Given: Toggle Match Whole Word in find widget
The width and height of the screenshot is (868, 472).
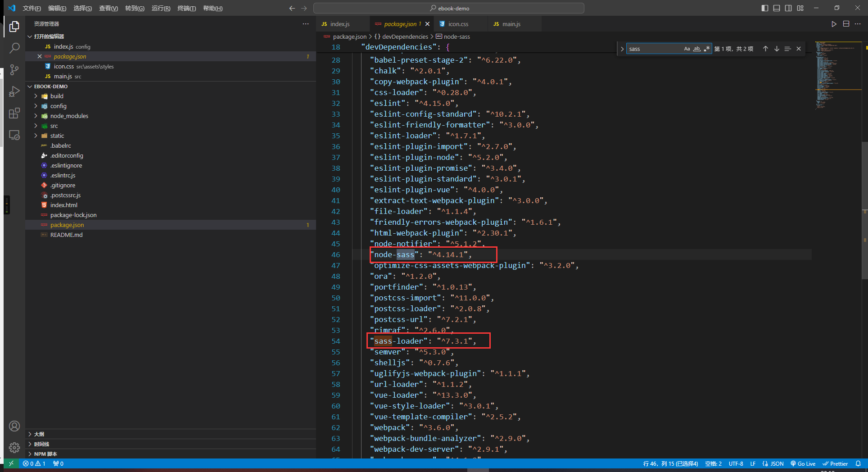Looking at the screenshot, I should tap(697, 49).
